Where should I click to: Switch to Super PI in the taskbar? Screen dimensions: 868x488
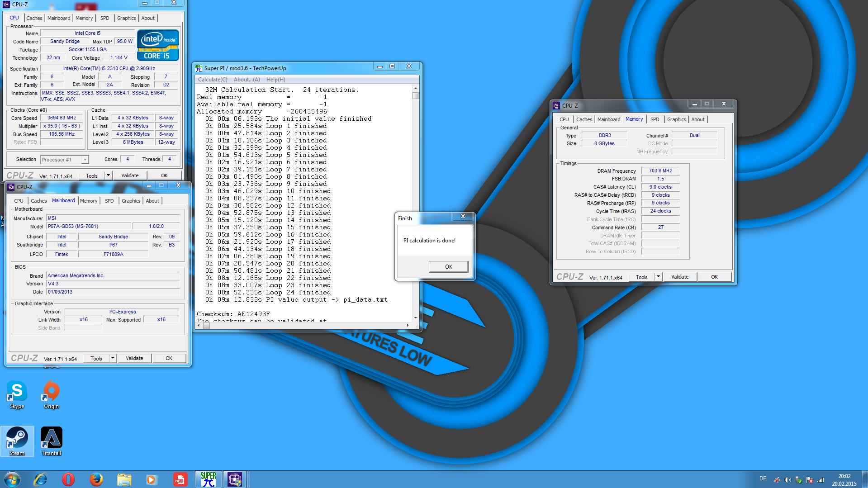pos(208,479)
